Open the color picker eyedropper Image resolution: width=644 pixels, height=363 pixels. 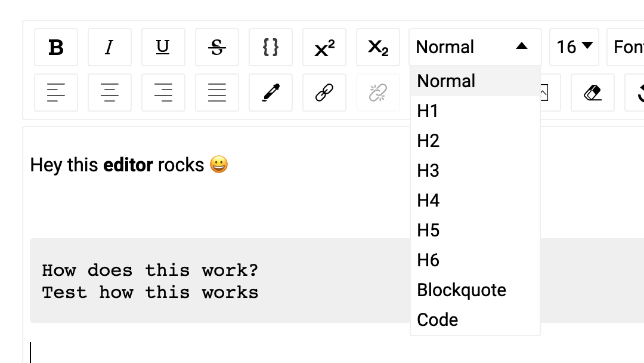[271, 93]
